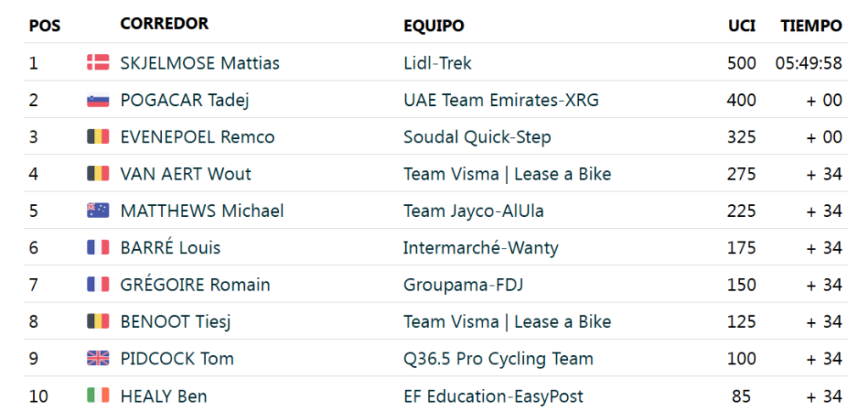
Task: Click the Danish flag beside Skjelmose
Action: (x=98, y=63)
